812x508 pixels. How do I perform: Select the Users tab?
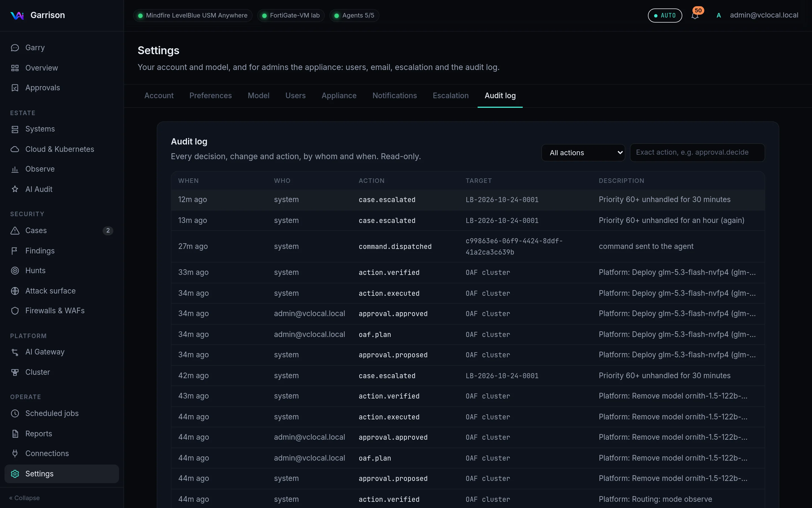coord(295,95)
